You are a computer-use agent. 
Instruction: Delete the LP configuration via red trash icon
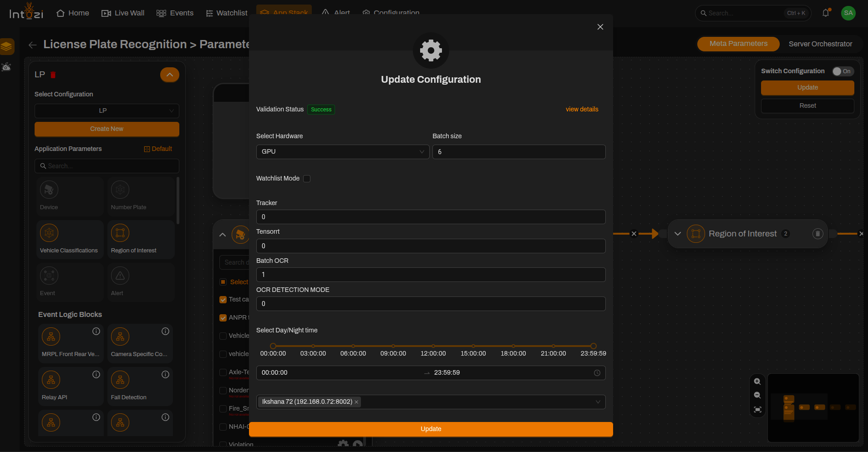tap(53, 75)
